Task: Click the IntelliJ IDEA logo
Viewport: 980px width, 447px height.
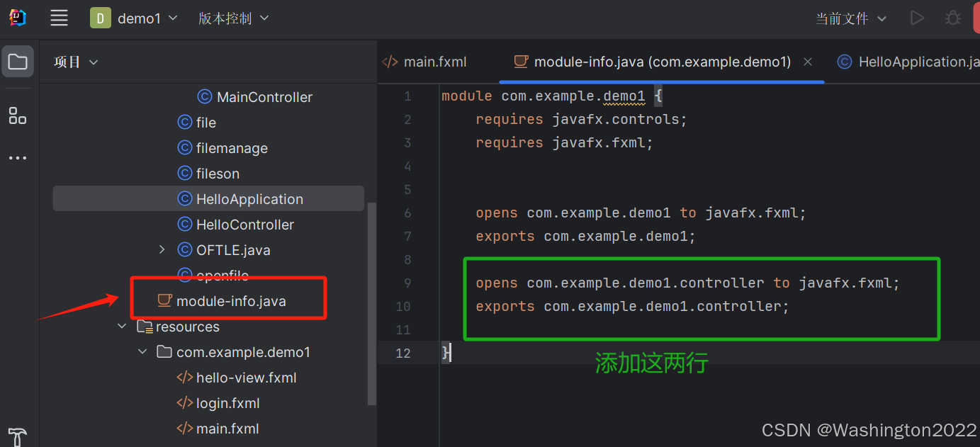Action: [x=17, y=18]
